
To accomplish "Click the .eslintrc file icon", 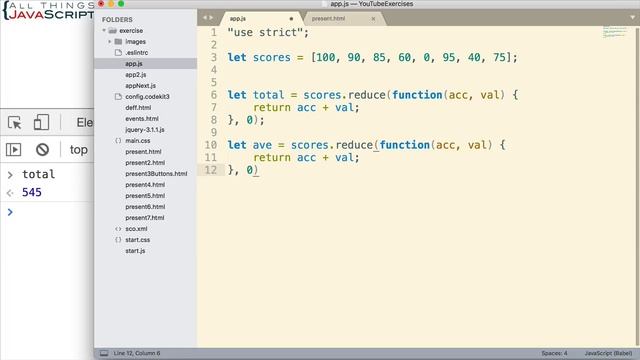I will click(x=118, y=53).
